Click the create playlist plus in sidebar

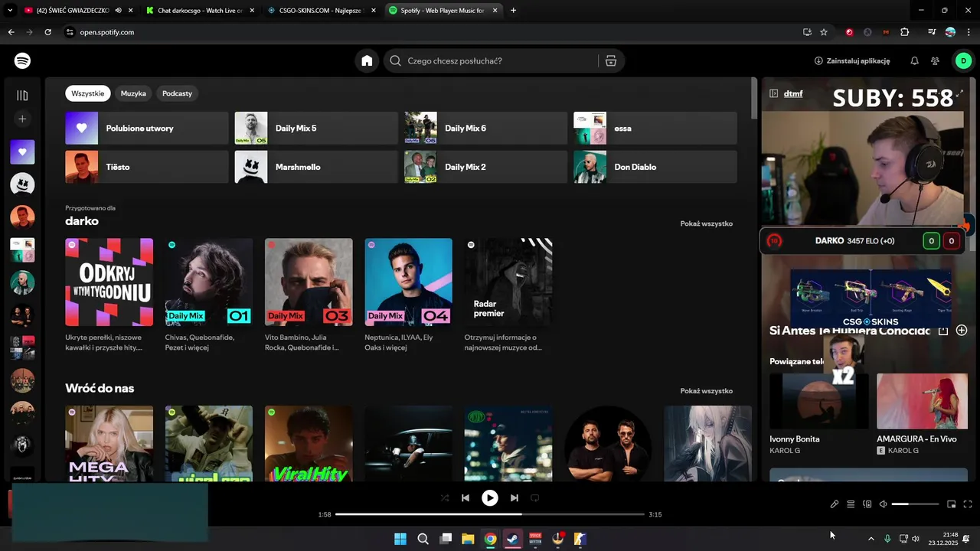[x=22, y=119]
